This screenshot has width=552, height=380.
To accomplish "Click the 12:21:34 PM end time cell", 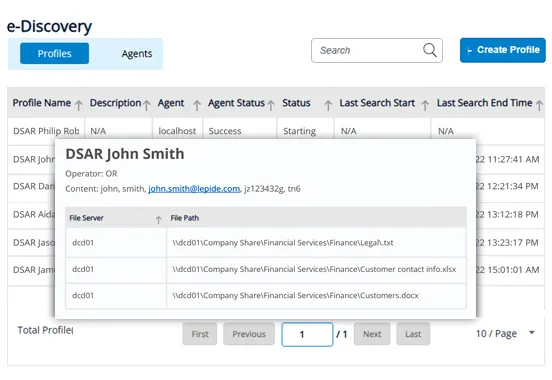I will tap(507, 186).
